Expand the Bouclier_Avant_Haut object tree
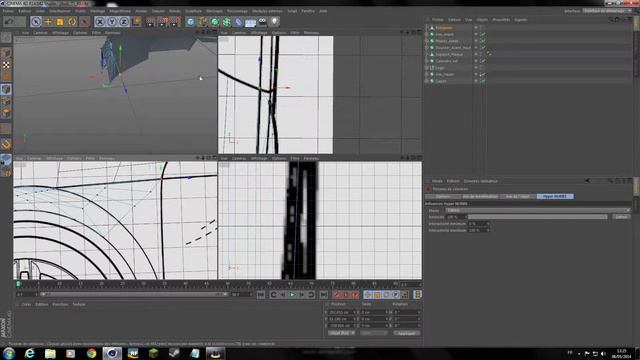The height and width of the screenshot is (360, 640). pyautogui.click(x=427, y=47)
